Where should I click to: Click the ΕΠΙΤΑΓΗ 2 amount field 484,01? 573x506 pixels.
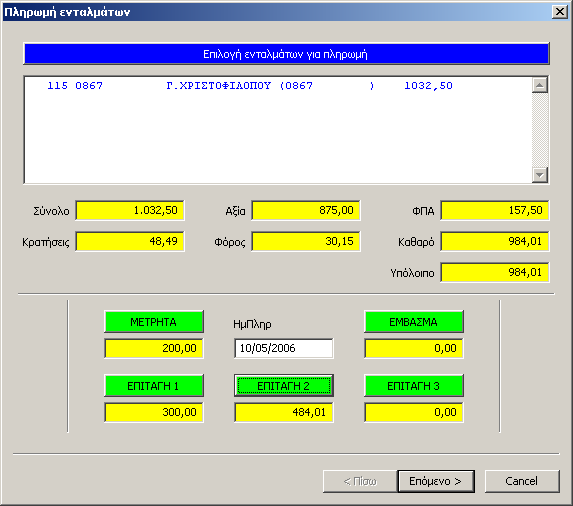[x=284, y=412]
